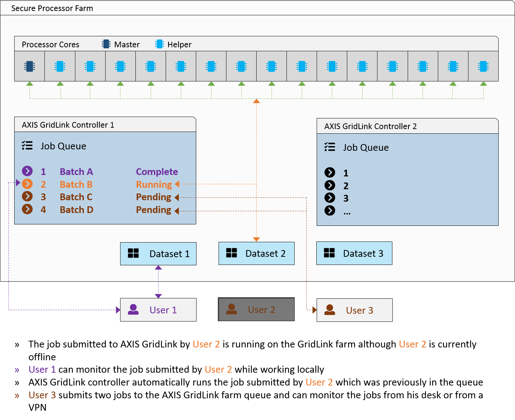This screenshot has height=420, width=515.
Task: Click the Batch A job name
Action: [x=76, y=172]
